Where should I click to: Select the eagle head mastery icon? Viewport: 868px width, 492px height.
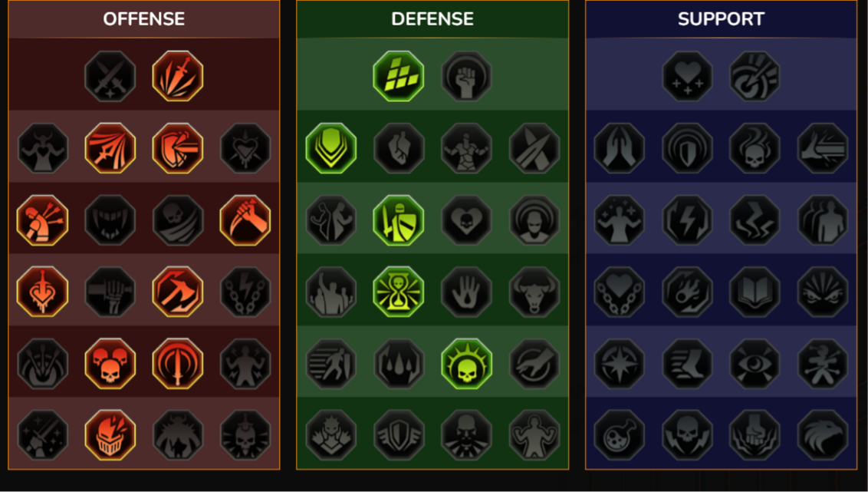click(823, 435)
